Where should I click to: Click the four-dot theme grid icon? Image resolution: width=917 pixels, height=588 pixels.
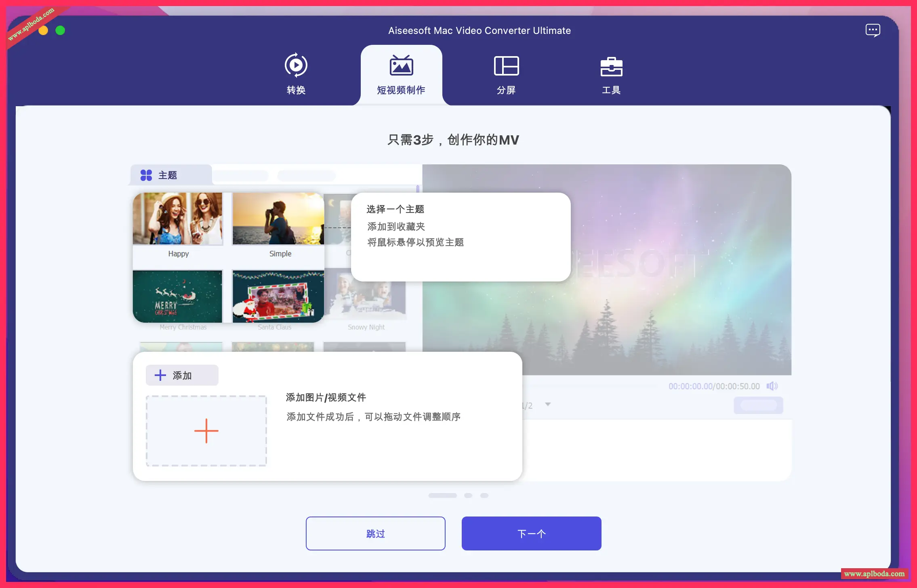(146, 175)
